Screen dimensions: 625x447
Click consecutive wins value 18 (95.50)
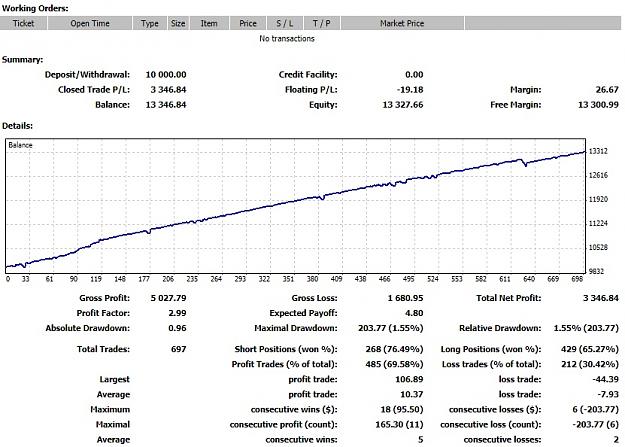point(402,410)
